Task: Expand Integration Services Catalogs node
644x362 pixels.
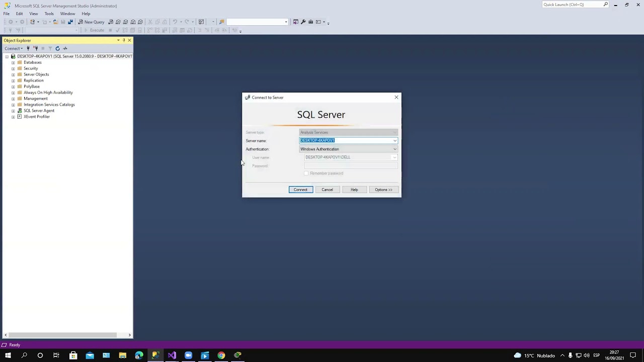Action: click(x=13, y=105)
